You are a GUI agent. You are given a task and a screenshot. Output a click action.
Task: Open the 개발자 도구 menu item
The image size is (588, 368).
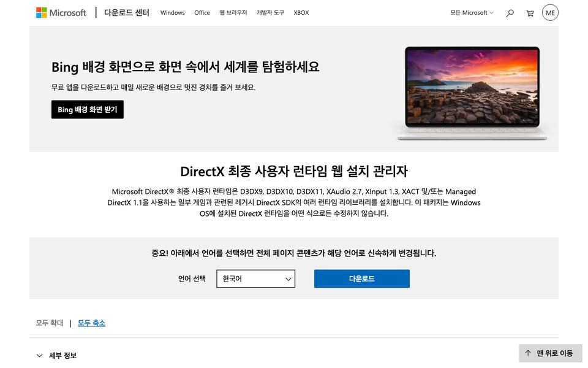tap(270, 13)
